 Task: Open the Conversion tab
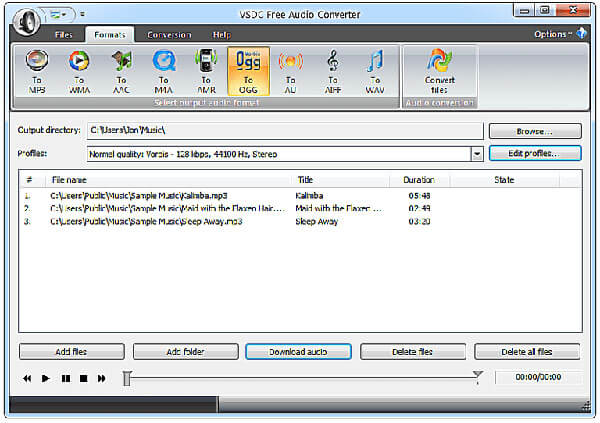169,35
